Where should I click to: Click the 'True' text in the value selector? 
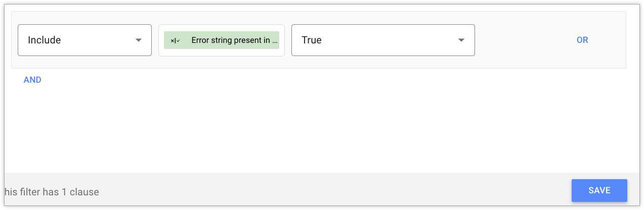[312, 40]
